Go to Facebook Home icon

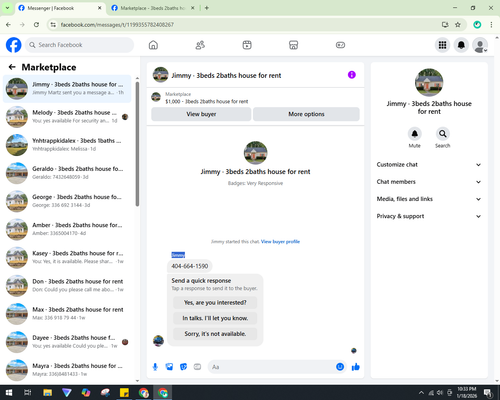pos(153,45)
